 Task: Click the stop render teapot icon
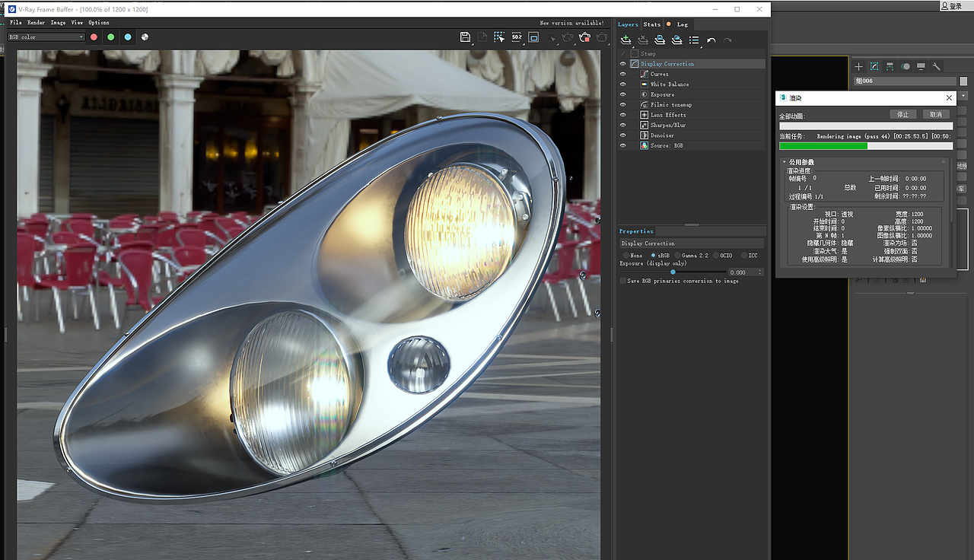coord(584,37)
